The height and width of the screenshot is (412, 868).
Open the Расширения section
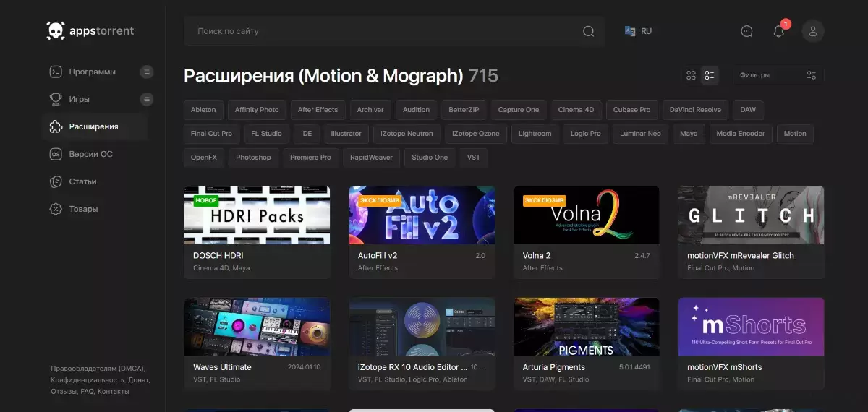pos(93,126)
